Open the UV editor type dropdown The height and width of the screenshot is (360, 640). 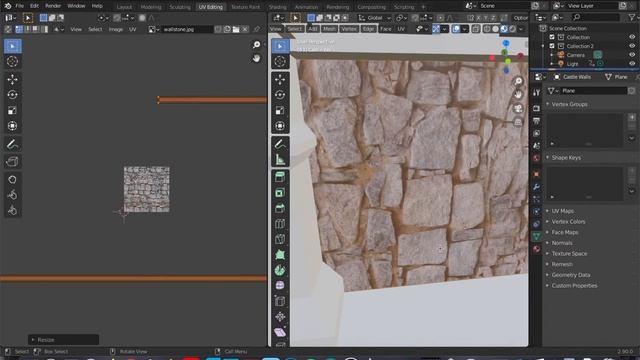click(11, 18)
